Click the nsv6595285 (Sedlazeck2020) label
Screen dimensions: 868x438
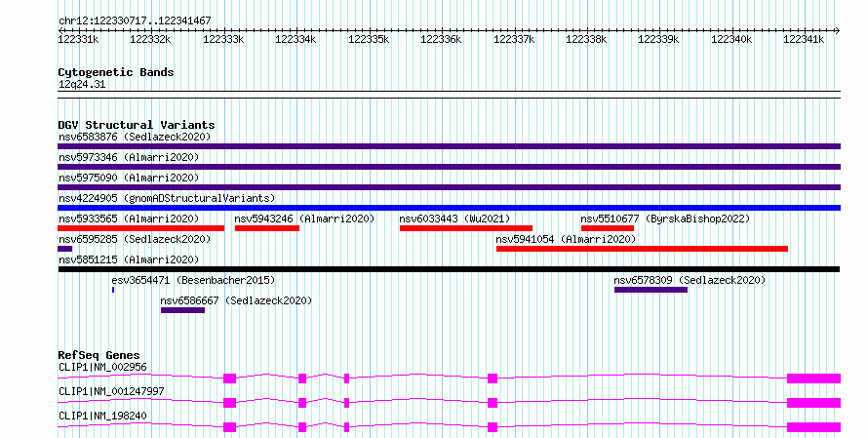(x=135, y=239)
